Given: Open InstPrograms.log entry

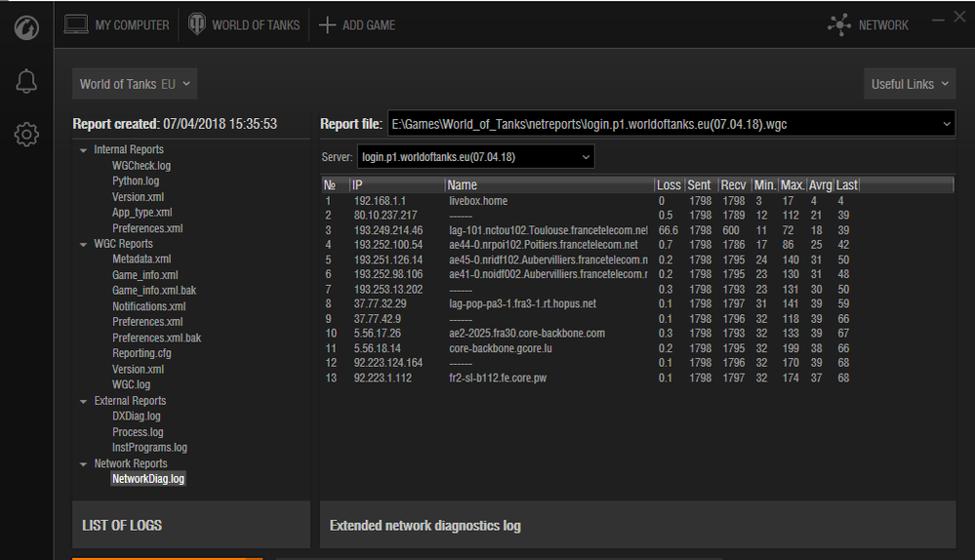Looking at the screenshot, I should [x=149, y=448].
